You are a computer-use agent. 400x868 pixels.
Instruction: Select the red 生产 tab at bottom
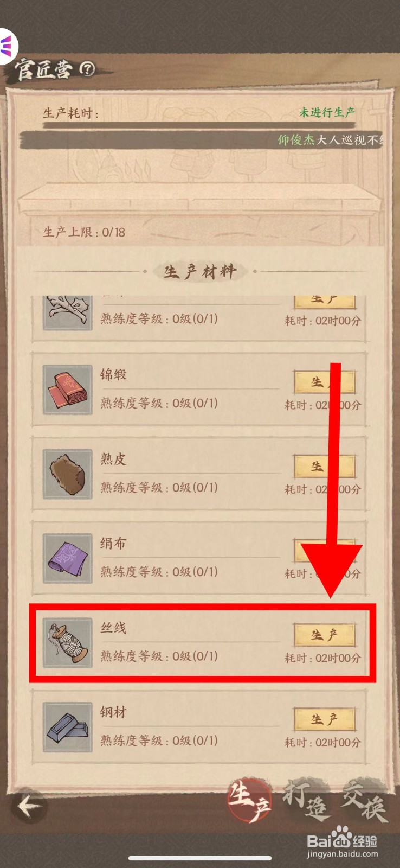pyautogui.click(x=249, y=801)
